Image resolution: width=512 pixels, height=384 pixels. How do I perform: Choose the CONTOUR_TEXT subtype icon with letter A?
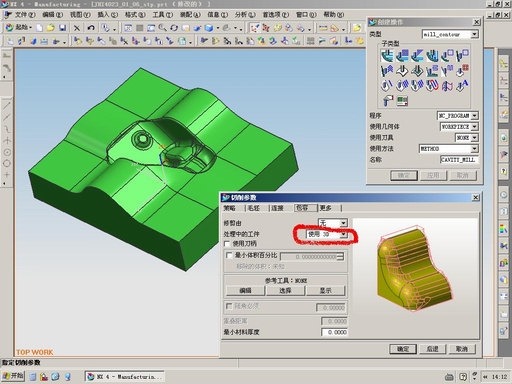462,85
